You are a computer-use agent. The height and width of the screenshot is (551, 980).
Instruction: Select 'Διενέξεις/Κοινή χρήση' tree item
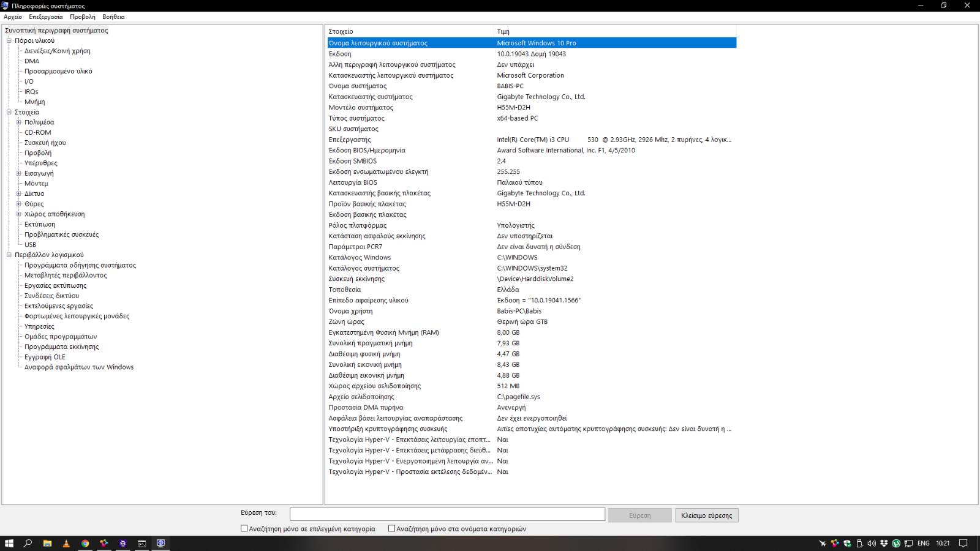[58, 51]
